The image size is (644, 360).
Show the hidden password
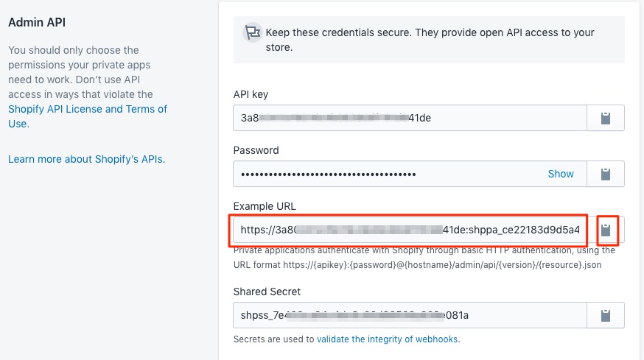560,174
